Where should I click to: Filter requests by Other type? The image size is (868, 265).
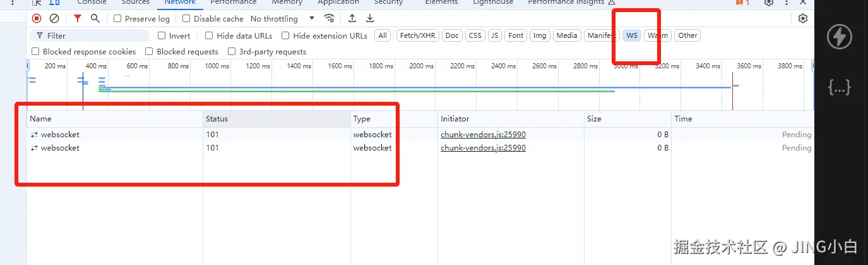tap(687, 35)
